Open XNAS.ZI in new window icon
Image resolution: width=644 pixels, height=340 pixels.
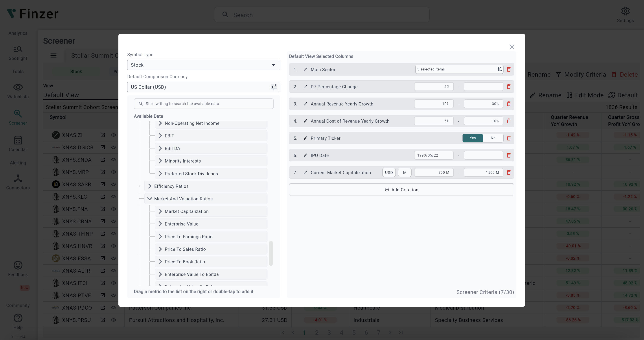[x=103, y=135]
